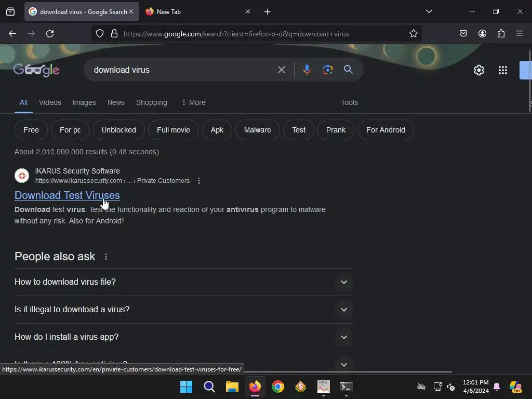This screenshot has height=399, width=532.
Task: Search by image with Google Lens
Action: (327, 70)
